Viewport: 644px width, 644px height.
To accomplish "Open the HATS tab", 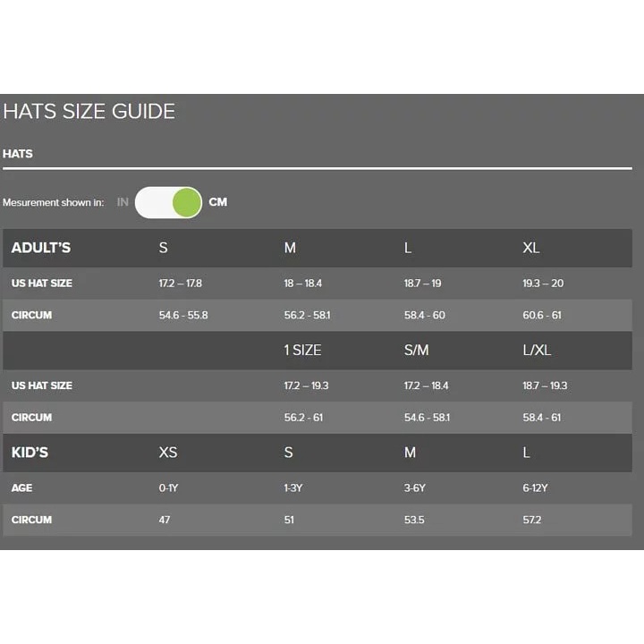I will pos(18,154).
